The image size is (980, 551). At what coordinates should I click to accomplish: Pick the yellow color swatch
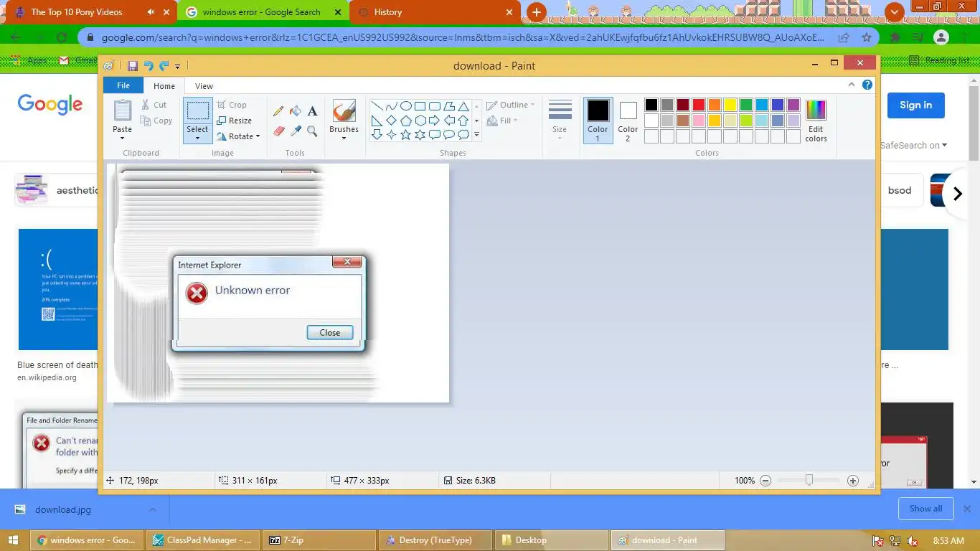point(730,105)
